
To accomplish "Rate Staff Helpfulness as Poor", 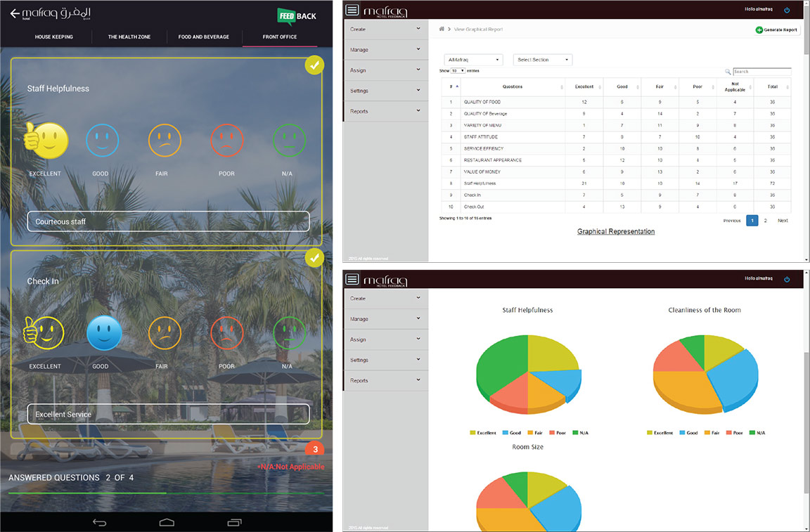I will click(227, 140).
